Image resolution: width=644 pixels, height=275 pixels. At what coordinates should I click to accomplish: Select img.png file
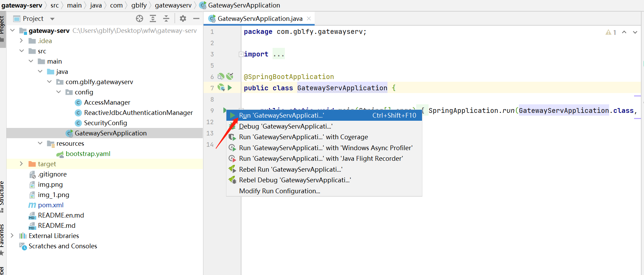50,184
